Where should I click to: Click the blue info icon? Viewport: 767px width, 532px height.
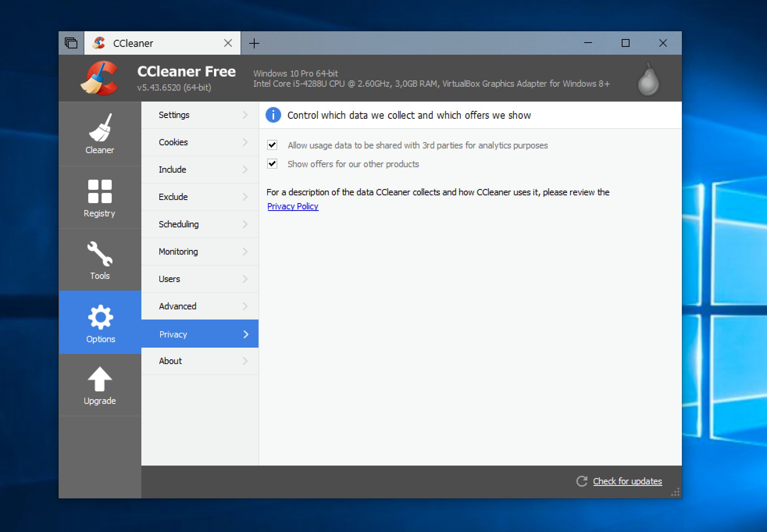click(273, 115)
